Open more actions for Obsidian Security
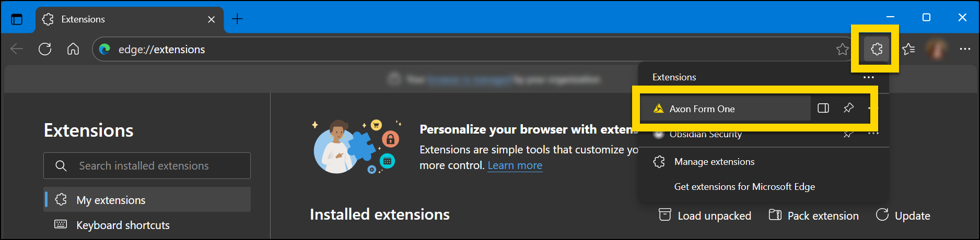The image size is (980, 240). click(x=873, y=134)
